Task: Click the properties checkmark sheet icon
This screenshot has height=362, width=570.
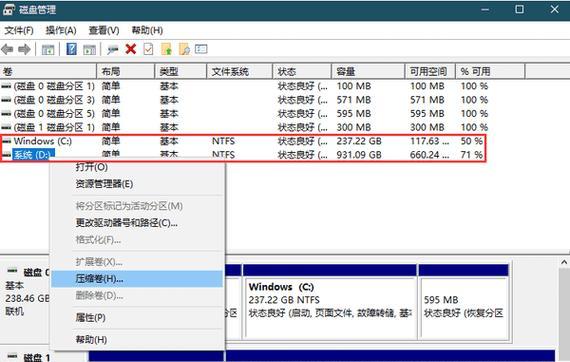Action: 148,49
